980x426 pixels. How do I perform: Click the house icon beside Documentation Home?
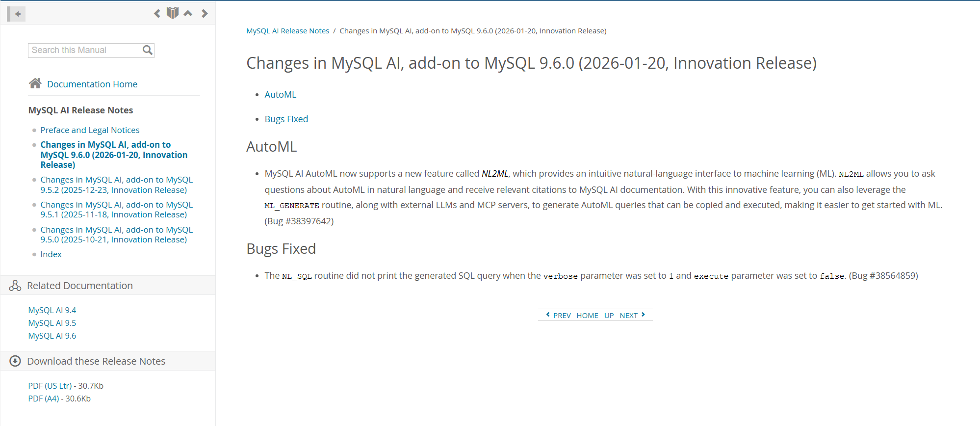[35, 83]
